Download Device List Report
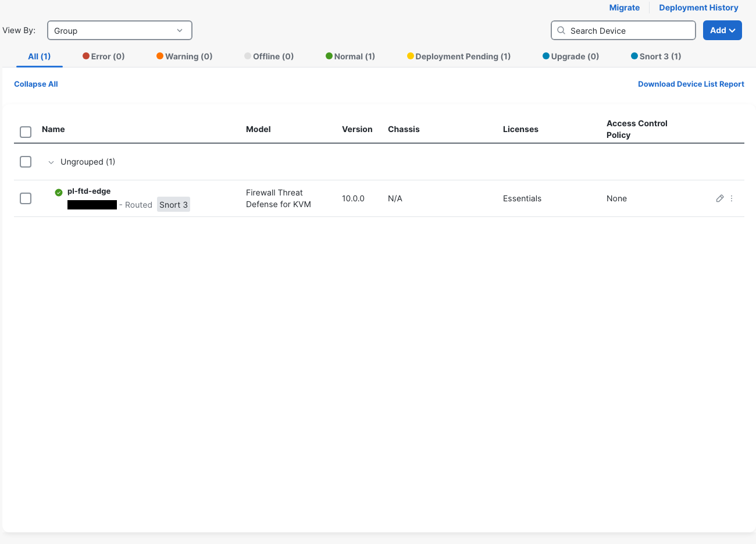The height and width of the screenshot is (544, 756). tap(691, 84)
